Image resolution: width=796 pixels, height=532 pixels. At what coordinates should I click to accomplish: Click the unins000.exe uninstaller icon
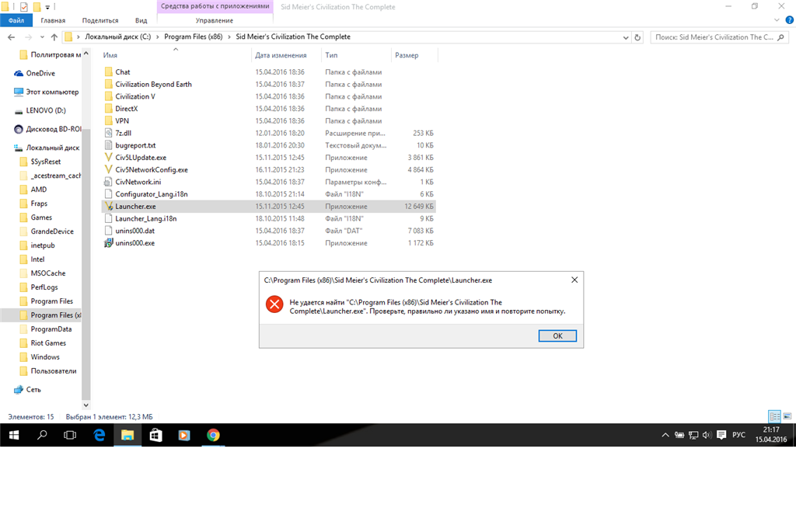pyautogui.click(x=108, y=243)
